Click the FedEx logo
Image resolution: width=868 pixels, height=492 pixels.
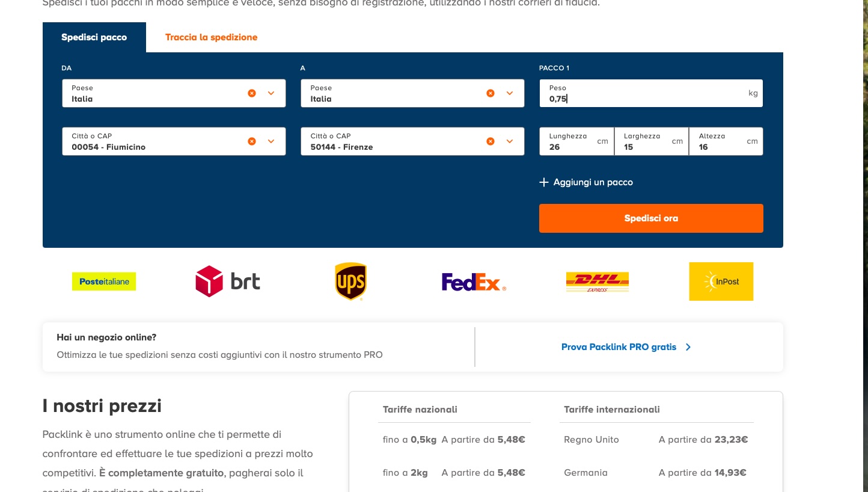(x=474, y=281)
